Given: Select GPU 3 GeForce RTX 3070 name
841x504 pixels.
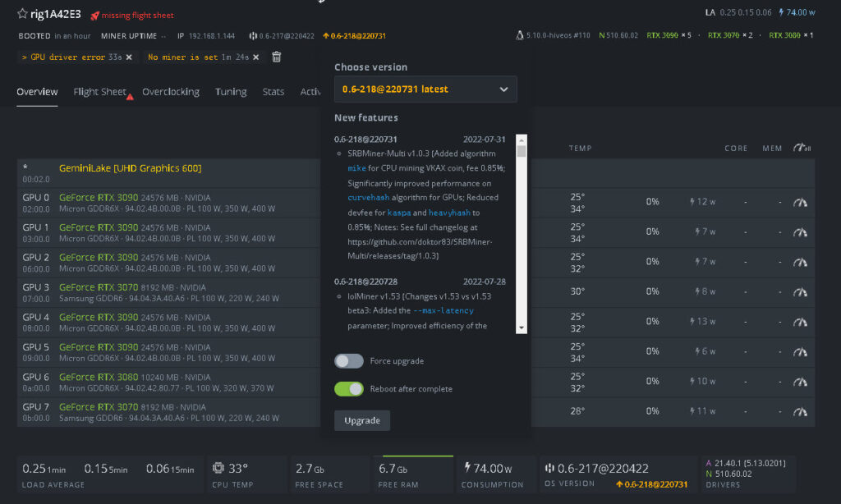Looking at the screenshot, I should [99, 287].
